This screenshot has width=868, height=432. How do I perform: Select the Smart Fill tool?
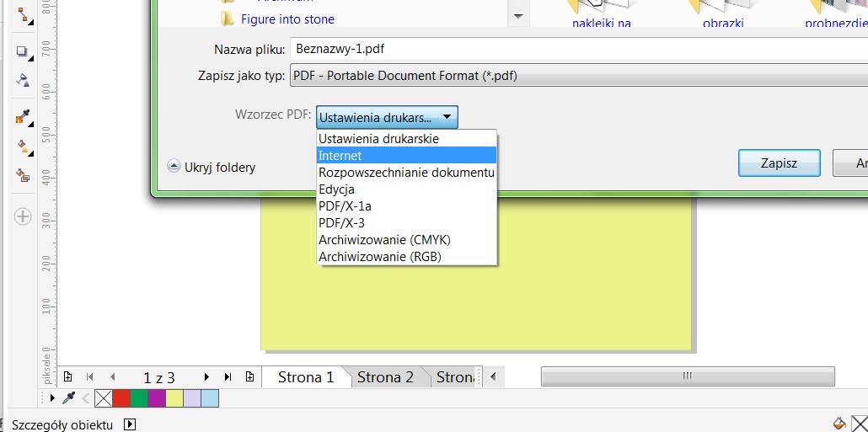tap(23, 176)
